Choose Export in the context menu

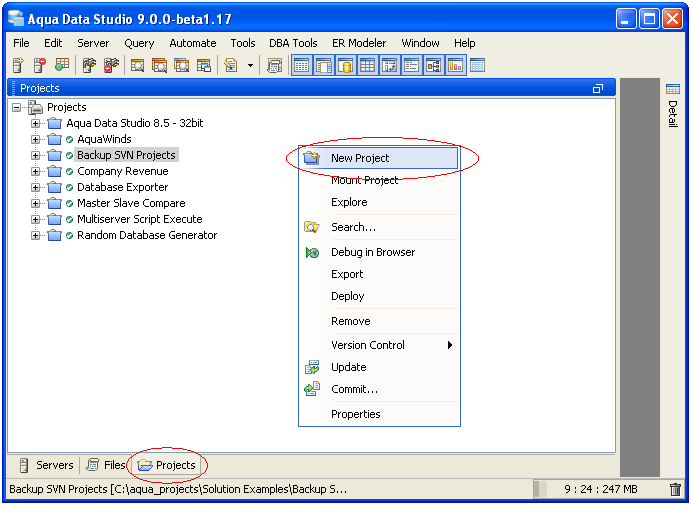coord(379,275)
